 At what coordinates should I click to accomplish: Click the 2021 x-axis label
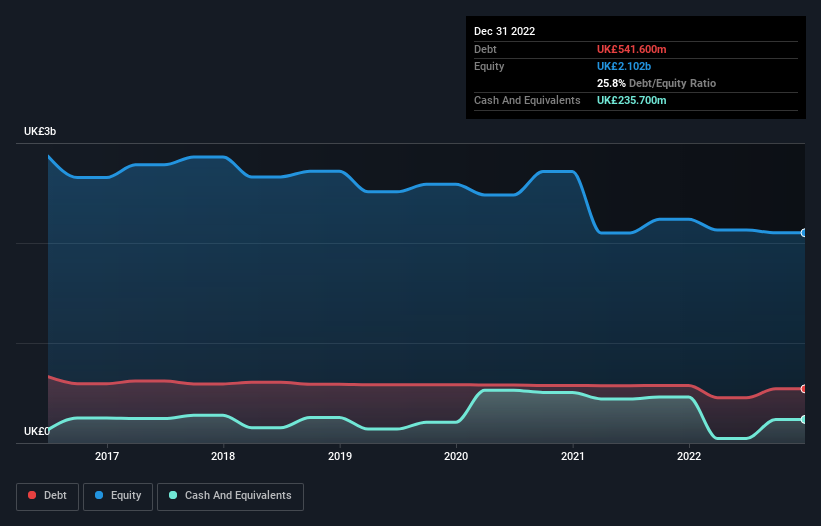tap(573, 456)
